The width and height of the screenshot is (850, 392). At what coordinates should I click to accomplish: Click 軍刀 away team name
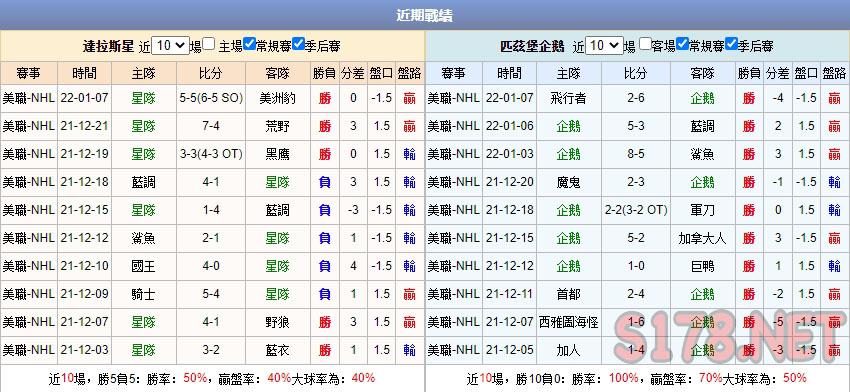pyautogui.click(x=703, y=210)
